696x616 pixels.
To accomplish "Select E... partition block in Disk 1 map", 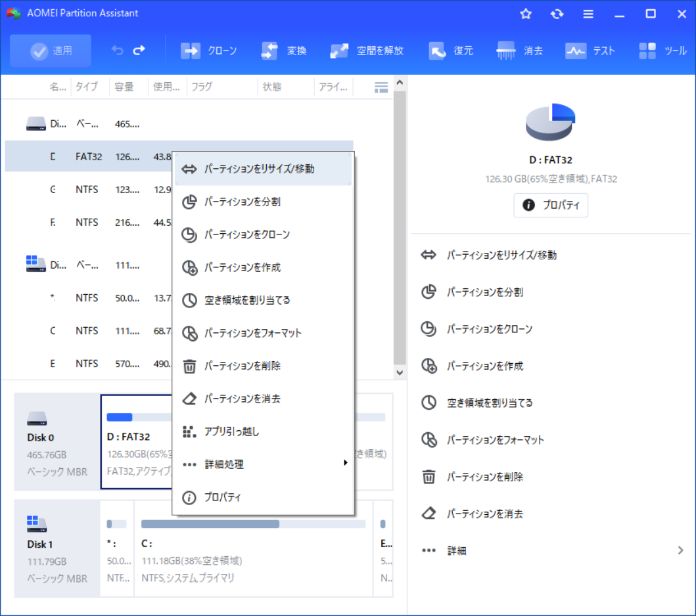I will 384,548.
